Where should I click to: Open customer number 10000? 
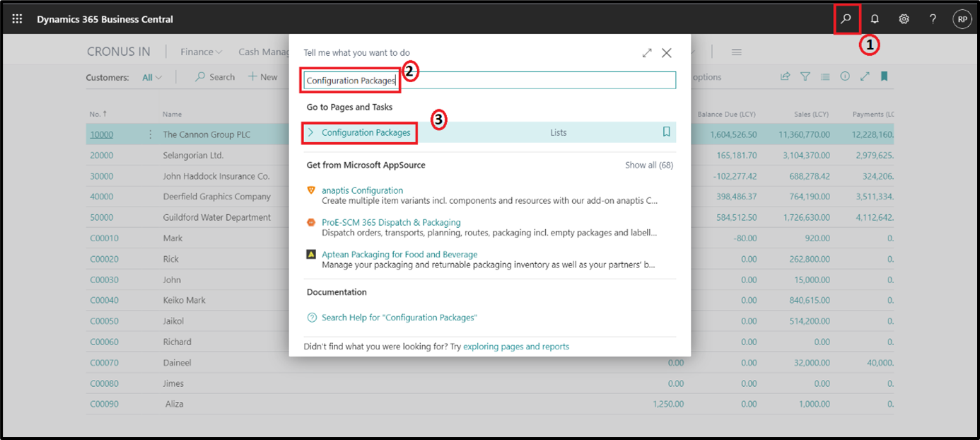click(101, 134)
